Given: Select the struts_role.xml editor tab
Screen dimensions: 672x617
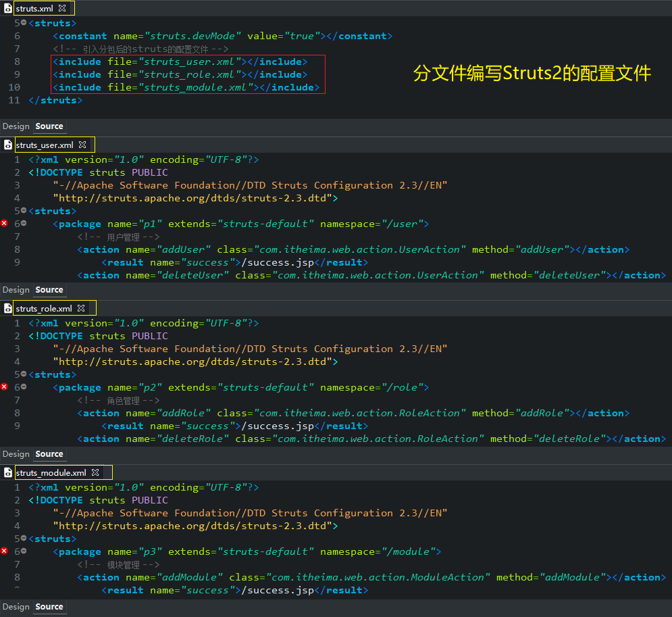Looking at the screenshot, I should (x=44, y=308).
